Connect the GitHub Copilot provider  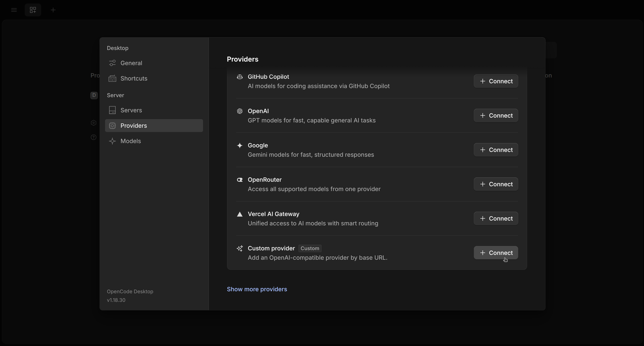tap(496, 81)
